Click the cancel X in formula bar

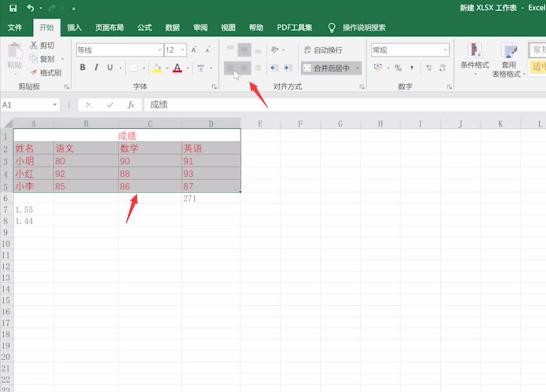click(89, 104)
